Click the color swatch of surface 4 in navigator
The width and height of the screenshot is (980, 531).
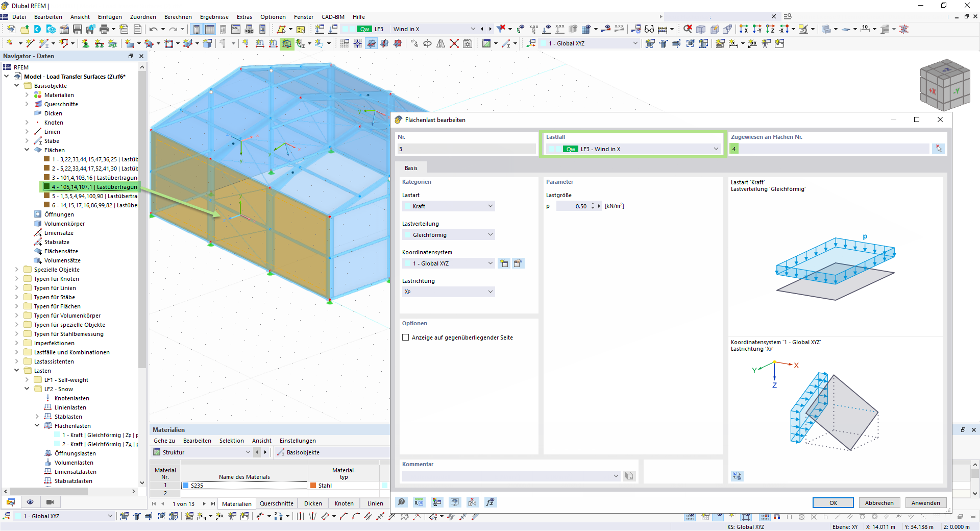pyautogui.click(x=46, y=187)
